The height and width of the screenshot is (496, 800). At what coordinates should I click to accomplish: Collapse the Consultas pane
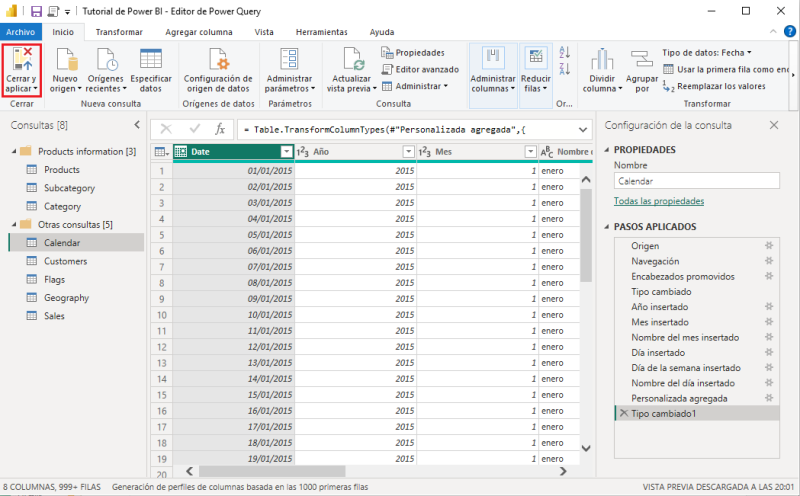pyautogui.click(x=137, y=125)
